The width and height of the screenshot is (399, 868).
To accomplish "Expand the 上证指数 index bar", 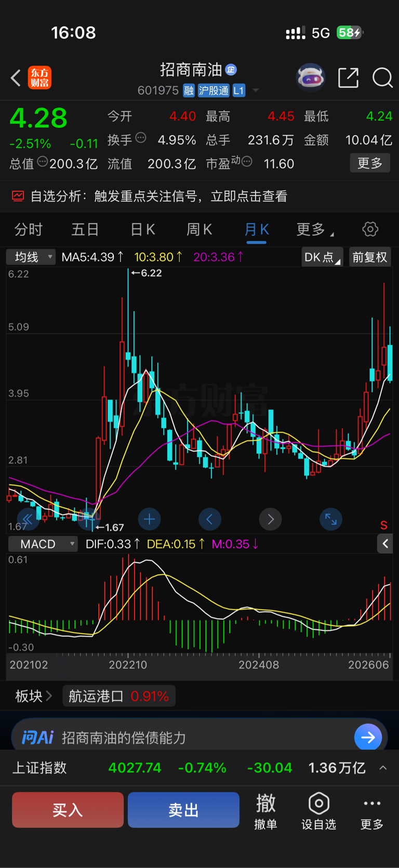I will (x=383, y=768).
